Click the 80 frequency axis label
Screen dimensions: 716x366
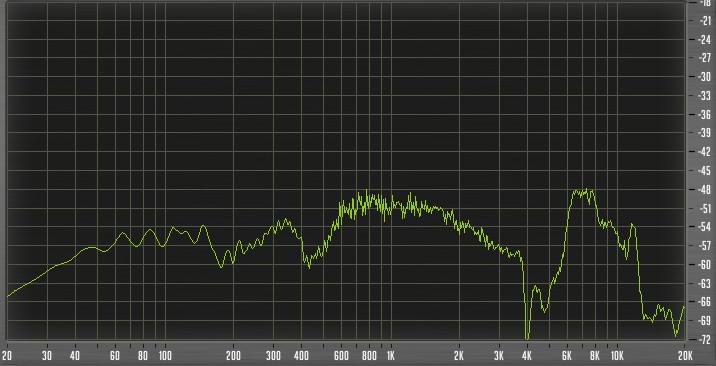(143, 356)
